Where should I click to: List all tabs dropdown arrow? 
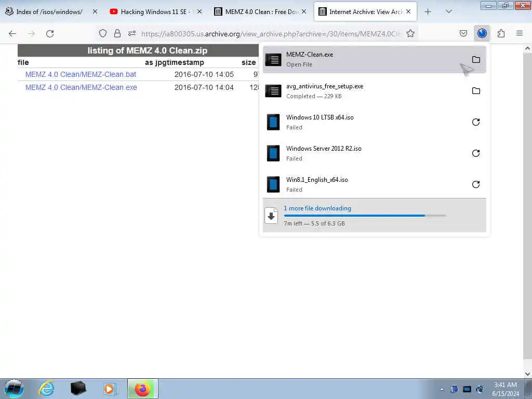pyautogui.click(x=449, y=11)
